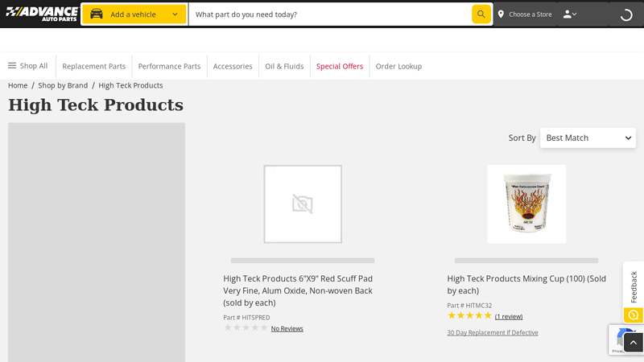Click High Teck Products breadcrumb text
This screenshot has height=362, width=644.
click(x=130, y=85)
